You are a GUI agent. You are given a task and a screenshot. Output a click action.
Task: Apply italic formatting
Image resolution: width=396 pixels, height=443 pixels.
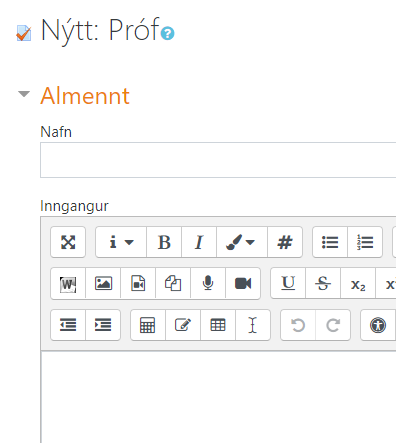[x=199, y=242]
